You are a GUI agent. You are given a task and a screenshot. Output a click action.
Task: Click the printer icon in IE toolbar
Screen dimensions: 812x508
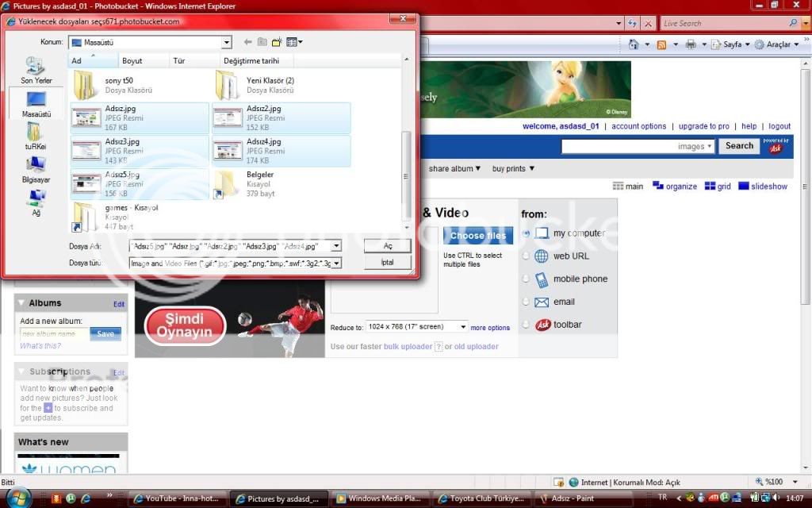[x=691, y=44]
